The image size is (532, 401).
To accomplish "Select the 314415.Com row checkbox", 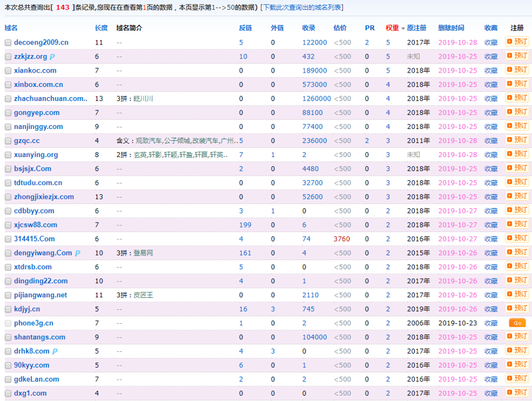I will (8, 239).
